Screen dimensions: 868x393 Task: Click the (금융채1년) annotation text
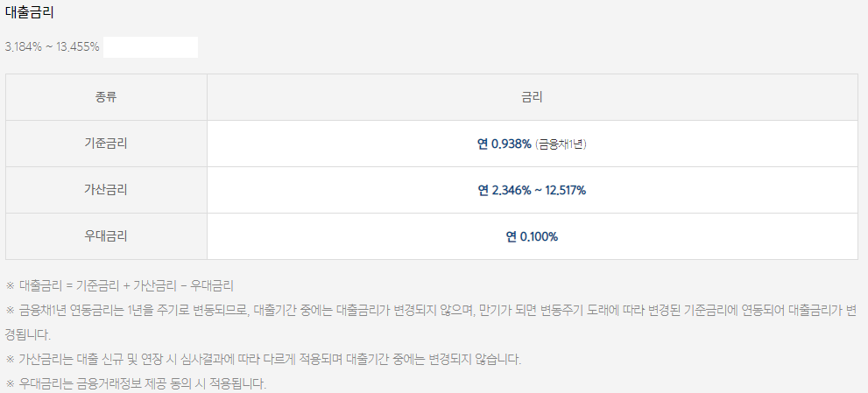point(561,144)
